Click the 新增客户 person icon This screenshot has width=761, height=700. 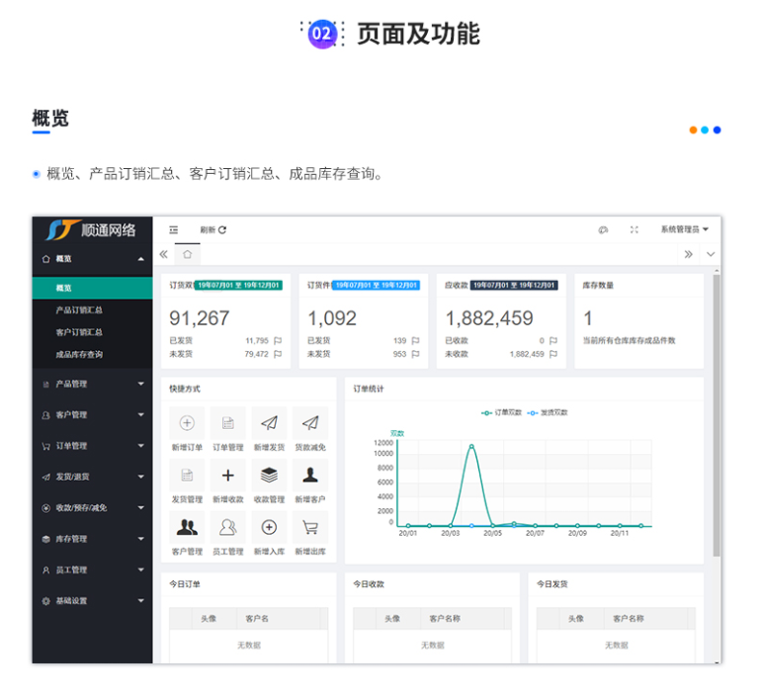coord(310,476)
